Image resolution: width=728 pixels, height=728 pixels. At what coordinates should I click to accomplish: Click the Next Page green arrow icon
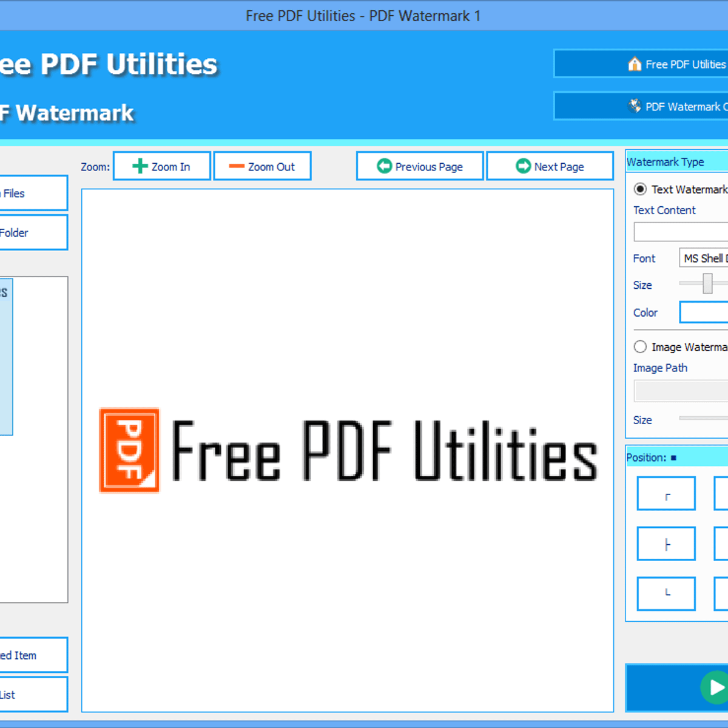pos(523,166)
